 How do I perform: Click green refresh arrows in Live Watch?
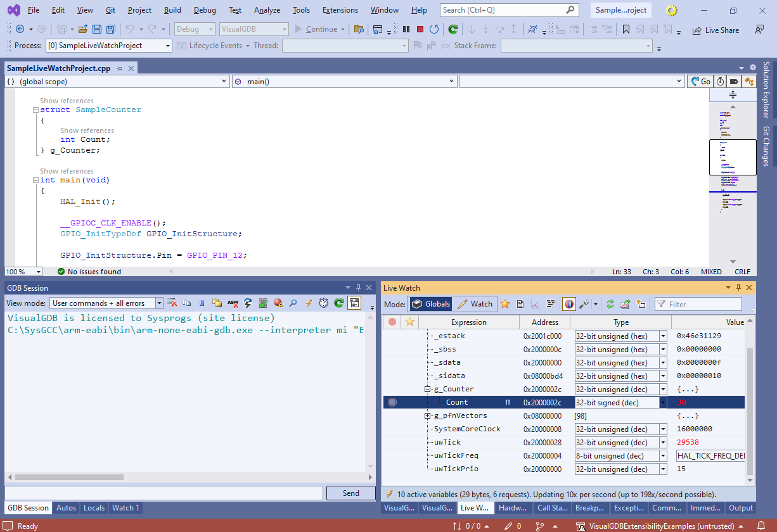(610, 304)
